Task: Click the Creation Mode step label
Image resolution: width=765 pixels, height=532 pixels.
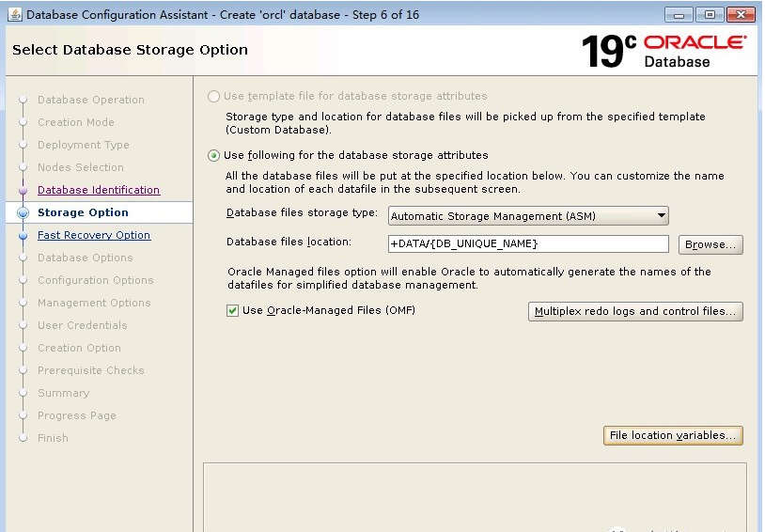Action: pos(76,122)
